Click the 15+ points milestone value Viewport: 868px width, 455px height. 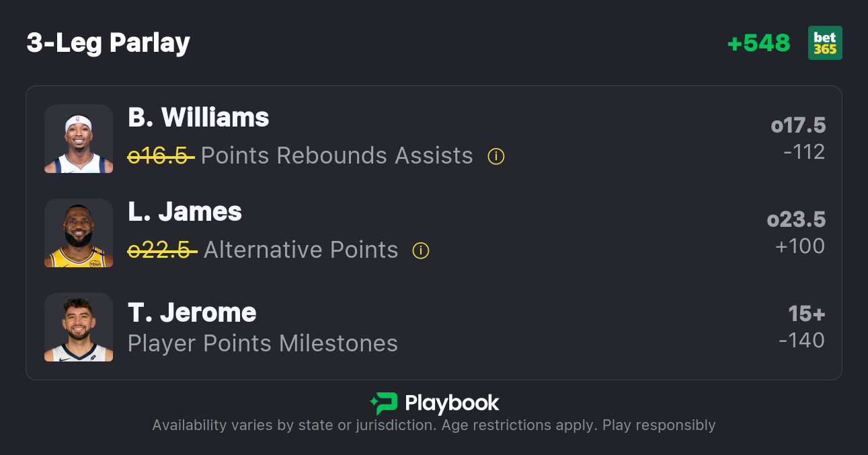[807, 314]
